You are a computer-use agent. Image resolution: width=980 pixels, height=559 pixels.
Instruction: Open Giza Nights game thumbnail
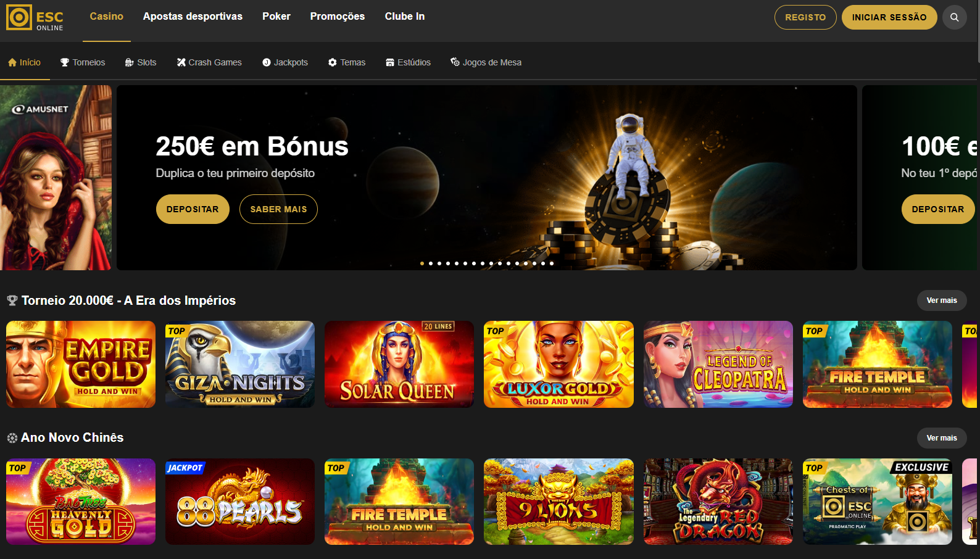pyautogui.click(x=240, y=364)
